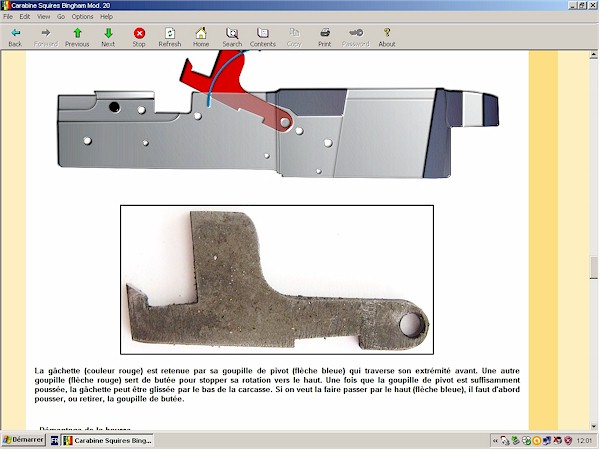Go to the Next page via green down arrow
This screenshot has height=450, width=600.
point(108,37)
